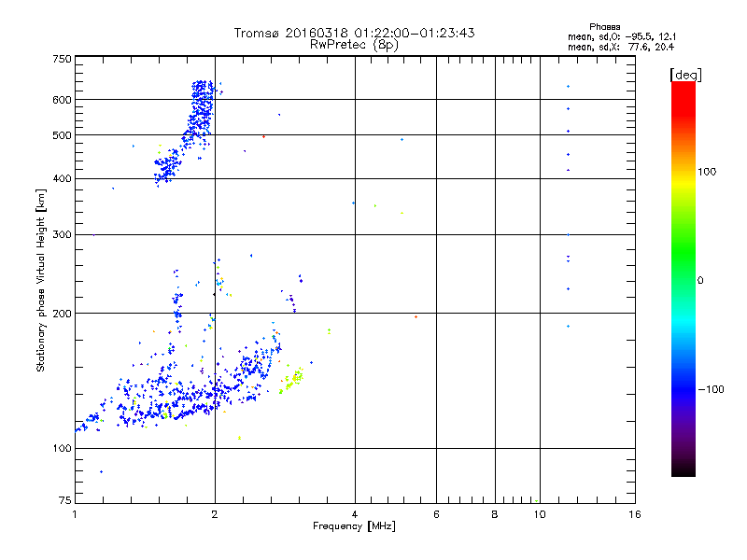Click the 'Phases' header label
The width and height of the screenshot is (747, 560).
pyautogui.click(x=604, y=27)
